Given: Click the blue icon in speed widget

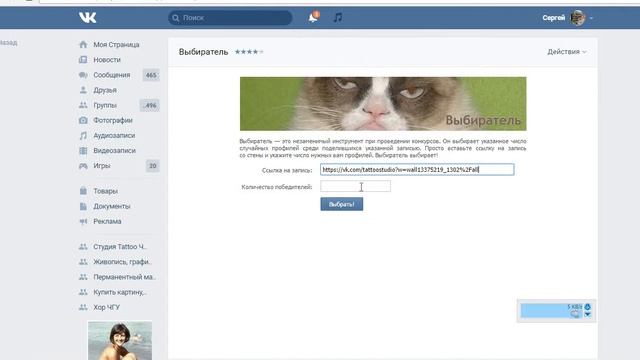Looking at the screenshot, I should tap(587, 307).
